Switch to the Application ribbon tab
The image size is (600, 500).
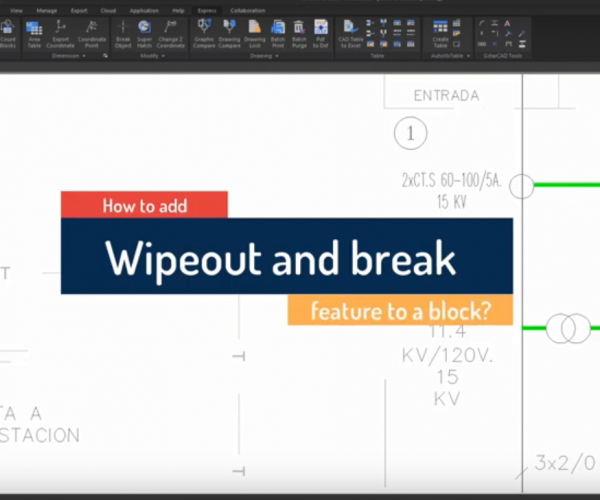144,11
